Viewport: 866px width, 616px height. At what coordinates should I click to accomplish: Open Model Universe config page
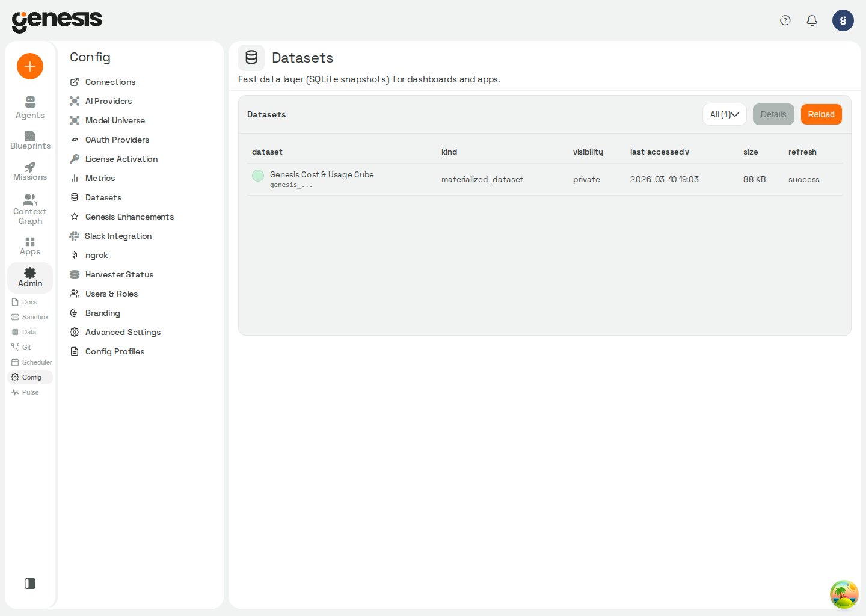click(108, 120)
